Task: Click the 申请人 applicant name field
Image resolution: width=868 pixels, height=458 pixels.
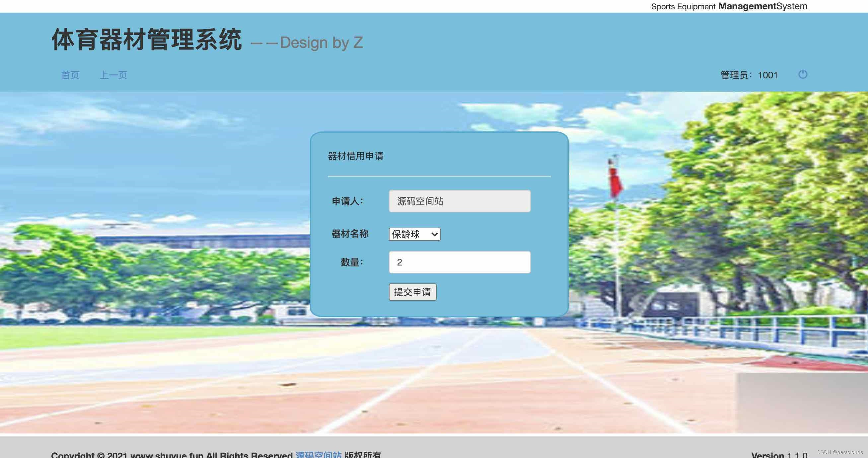Action: [x=460, y=201]
